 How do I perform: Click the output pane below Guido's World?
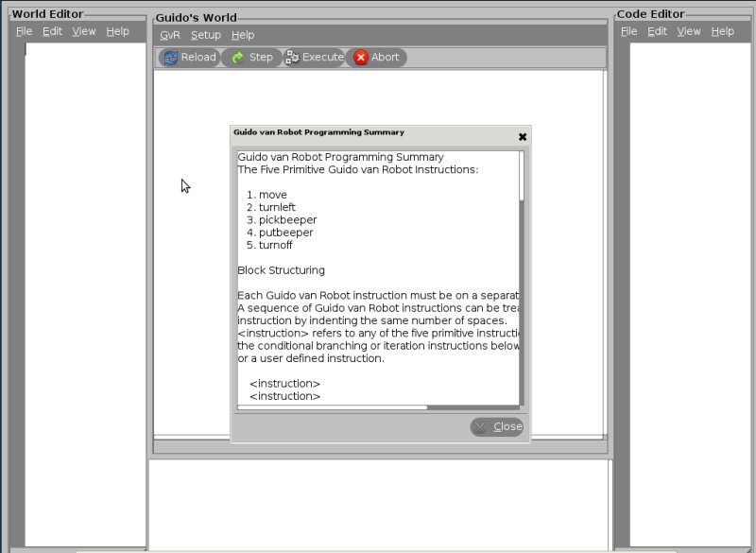pos(378,501)
